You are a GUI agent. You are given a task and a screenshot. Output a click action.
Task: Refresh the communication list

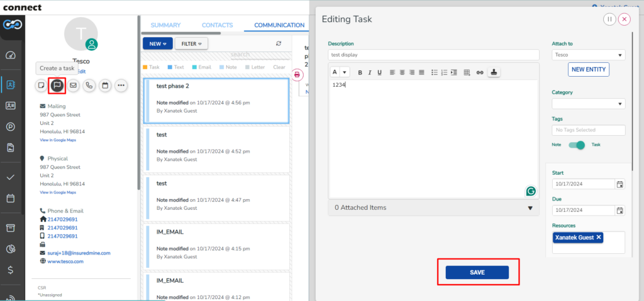[279, 43]
